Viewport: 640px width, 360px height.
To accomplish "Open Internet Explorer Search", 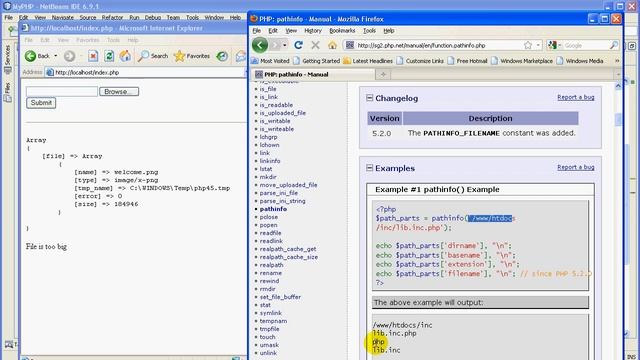I will coord(153,56).
